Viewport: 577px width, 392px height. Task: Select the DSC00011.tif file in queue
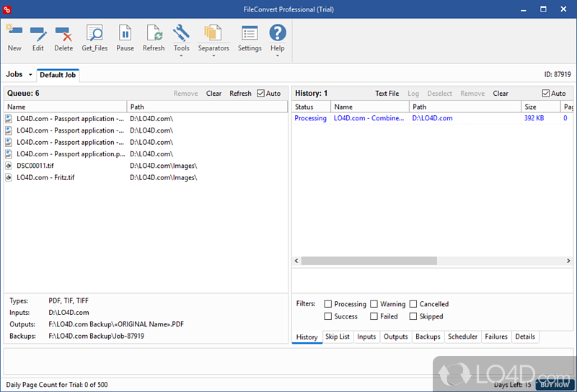point(35,166)
